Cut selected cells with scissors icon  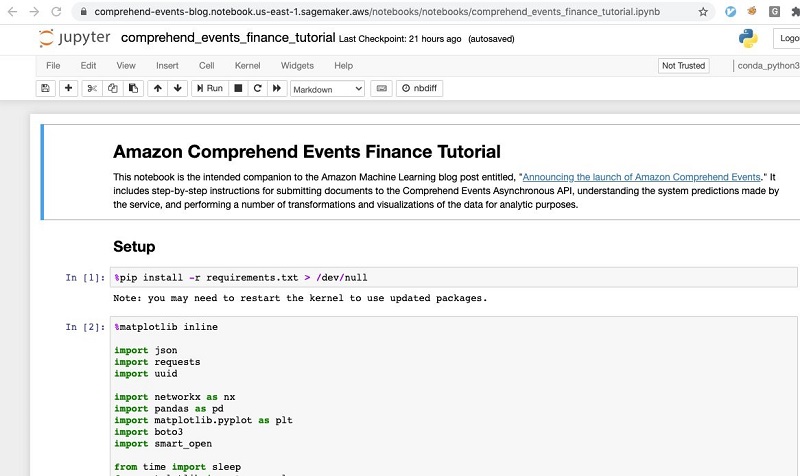[92, 88]
